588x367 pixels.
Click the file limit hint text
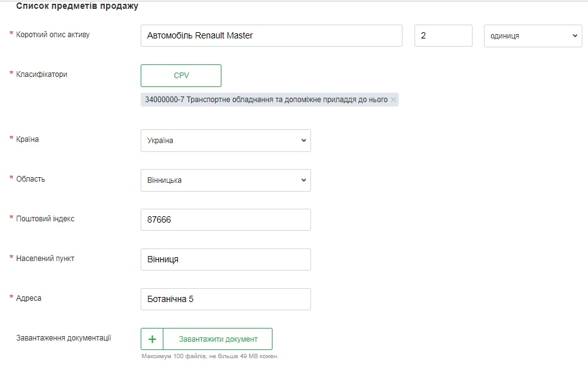point(209,356)
